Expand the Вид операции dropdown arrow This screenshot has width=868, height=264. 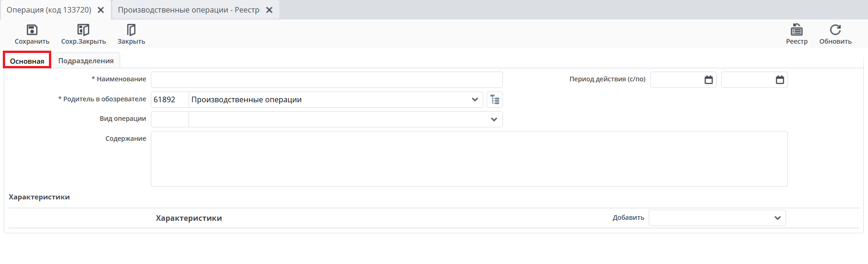point(494,119)
